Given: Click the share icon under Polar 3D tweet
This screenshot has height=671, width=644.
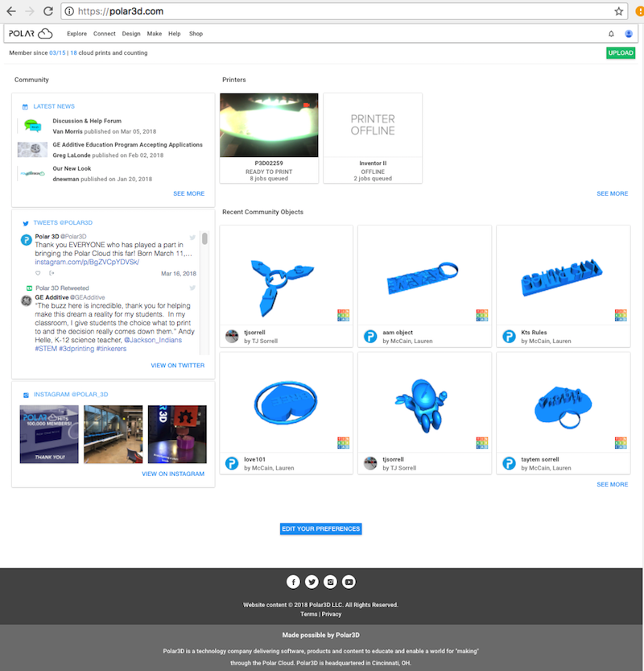Looking at the screenshot, I should click(52, 273).
